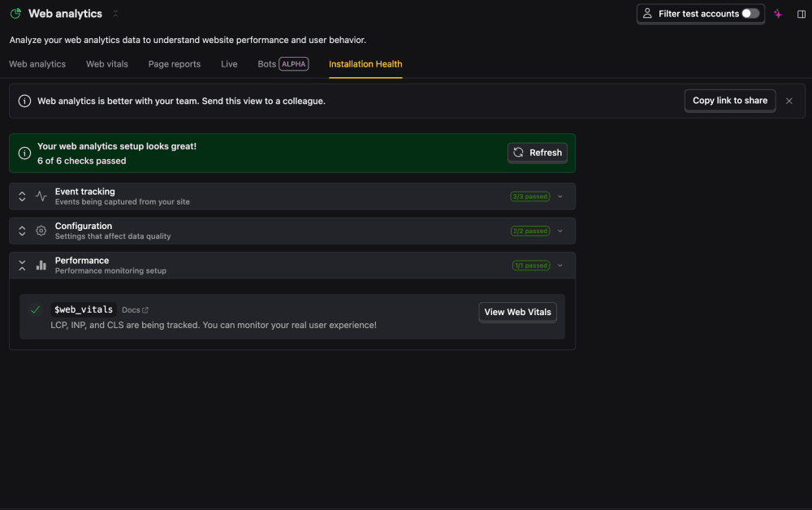Select the Installation Health tab

pyautogui.click(x=365, y=64)
